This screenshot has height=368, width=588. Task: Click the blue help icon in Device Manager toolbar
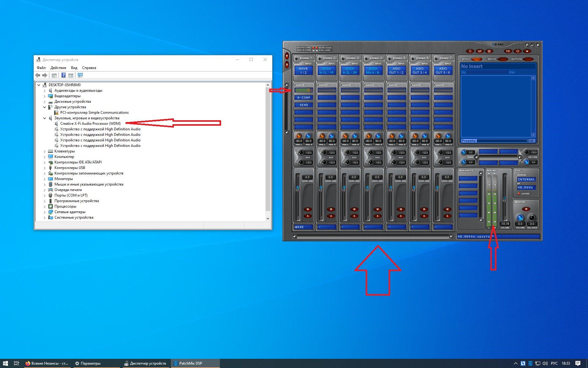pyautogui.click(x=63, y=75)
